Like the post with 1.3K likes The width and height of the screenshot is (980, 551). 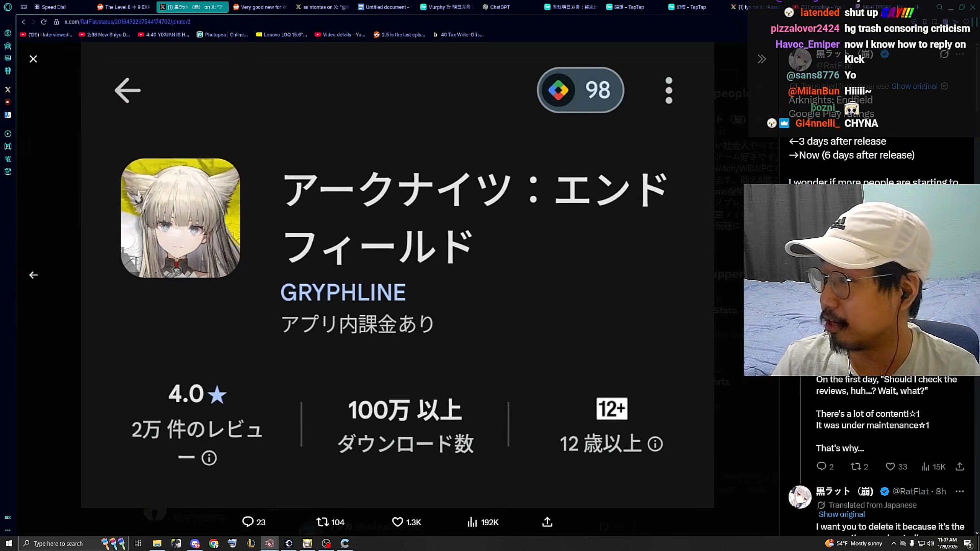pos(398,522)
